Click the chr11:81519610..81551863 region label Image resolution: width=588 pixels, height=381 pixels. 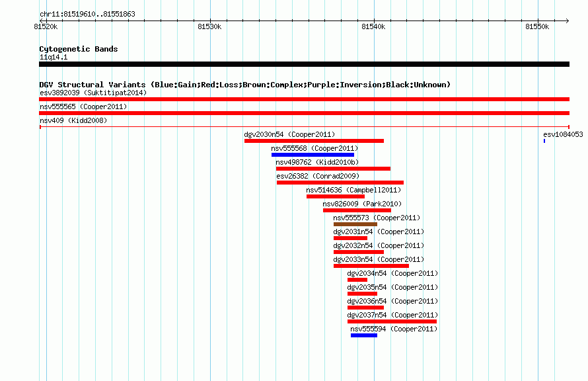click(87, 15)
